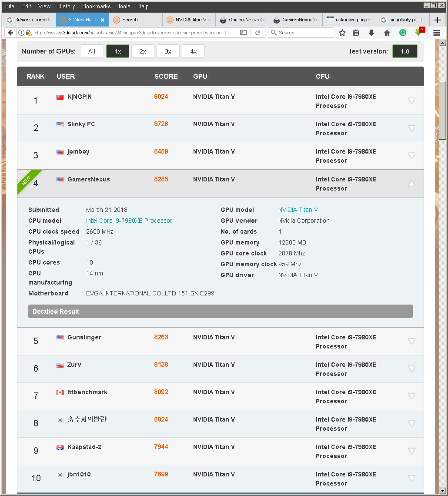Viewport: 448px width, 496px height.
Task: Open the File menu
Action: coord(10,7)
